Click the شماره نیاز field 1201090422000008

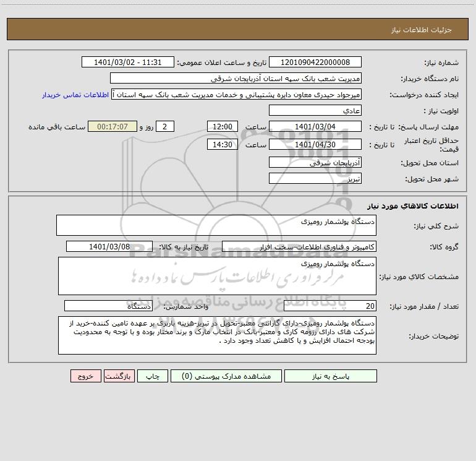[x=315, y=62]
